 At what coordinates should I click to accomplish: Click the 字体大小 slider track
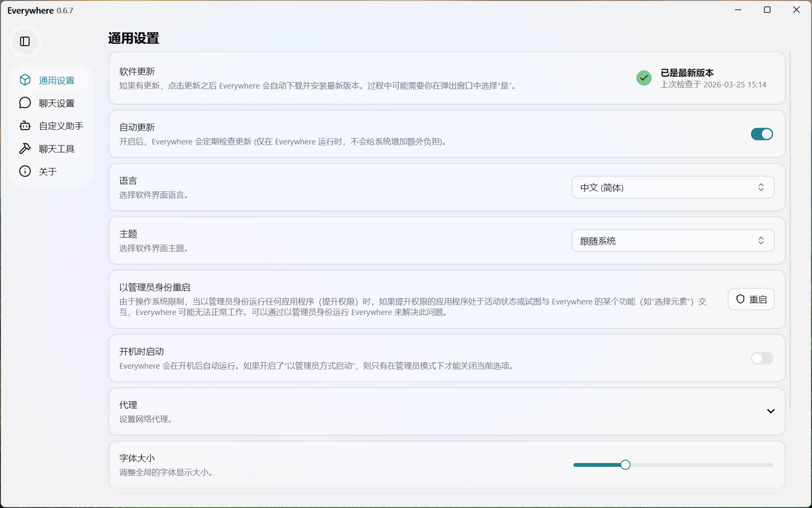[698, 465]
